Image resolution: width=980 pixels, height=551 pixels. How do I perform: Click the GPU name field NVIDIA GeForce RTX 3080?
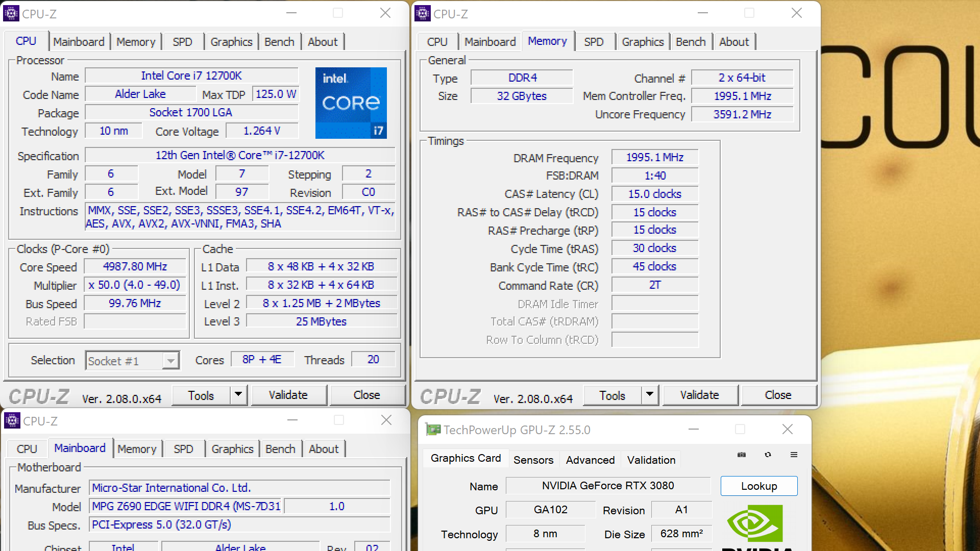(x=608, y=486)
